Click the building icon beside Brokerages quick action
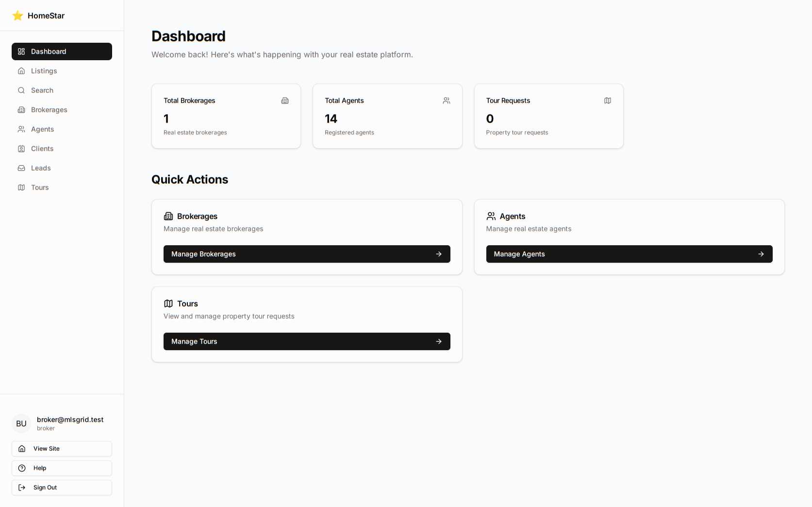The height and width of the screenshot is (507, 812). pos(168,216)
